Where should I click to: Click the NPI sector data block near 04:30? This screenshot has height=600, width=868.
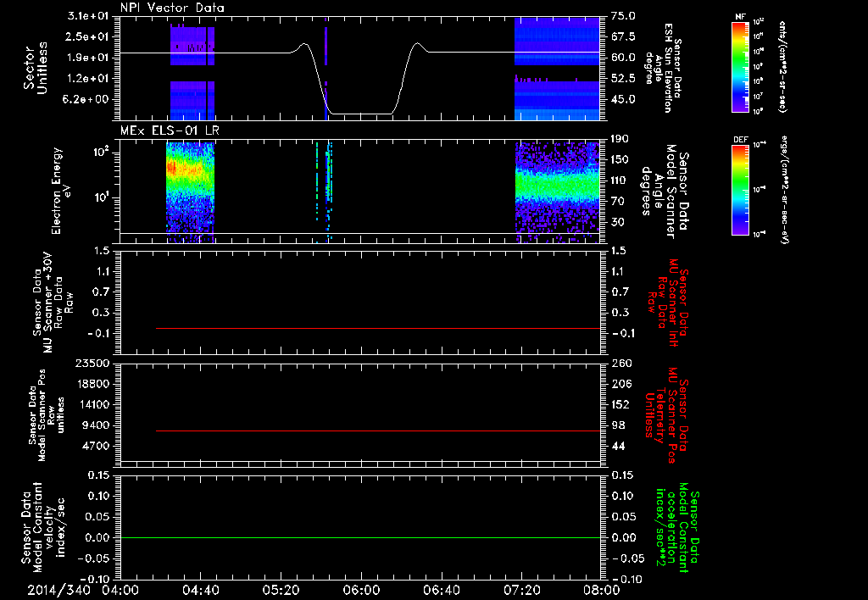[x=192, y=72]
